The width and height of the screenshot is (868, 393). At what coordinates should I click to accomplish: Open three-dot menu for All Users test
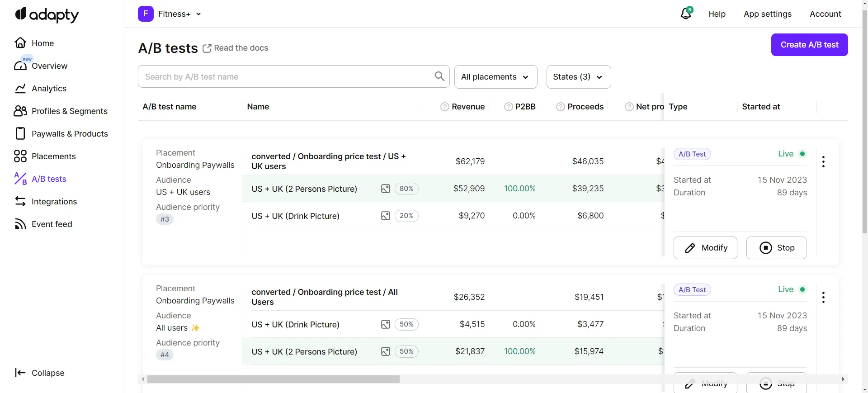coord(823,298)
